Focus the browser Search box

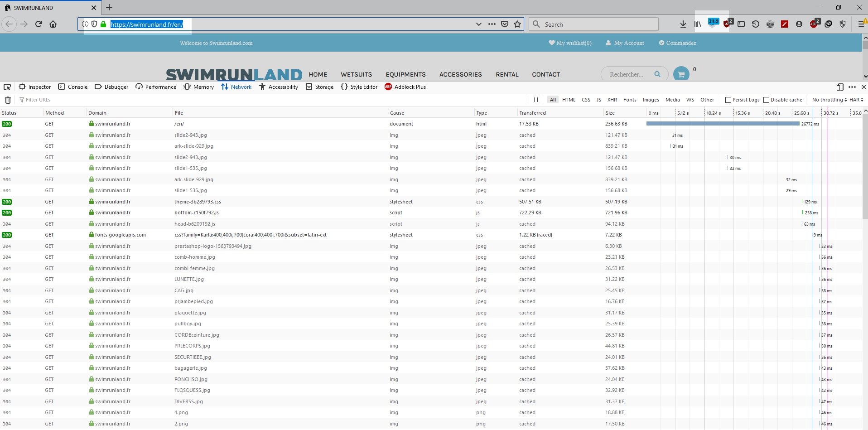tap(593, 24)
